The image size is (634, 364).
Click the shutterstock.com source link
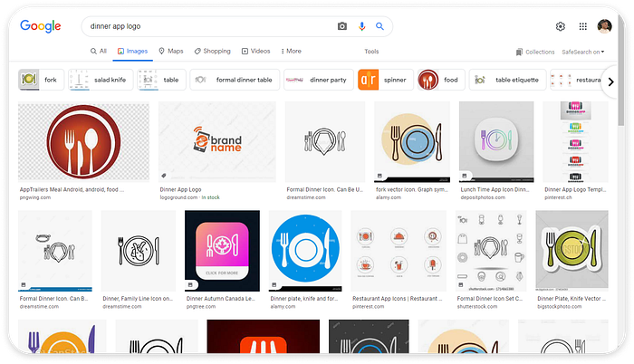click(x=477, y=307)
